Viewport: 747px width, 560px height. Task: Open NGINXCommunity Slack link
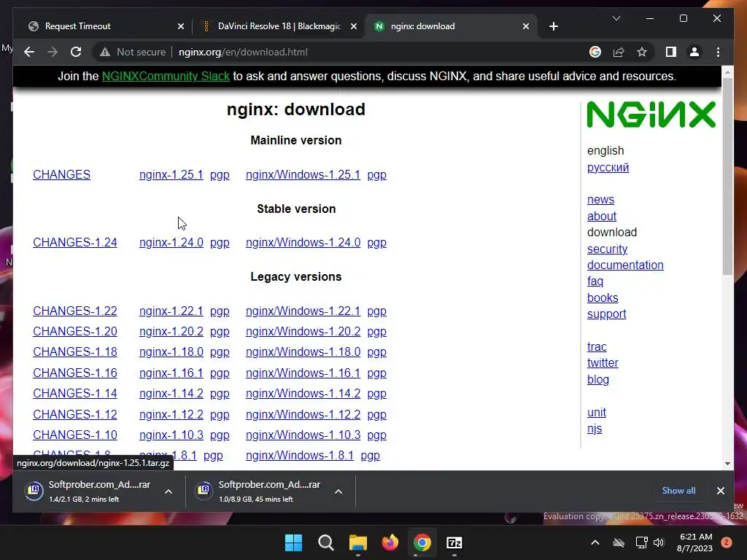click(x=166, y=76)
